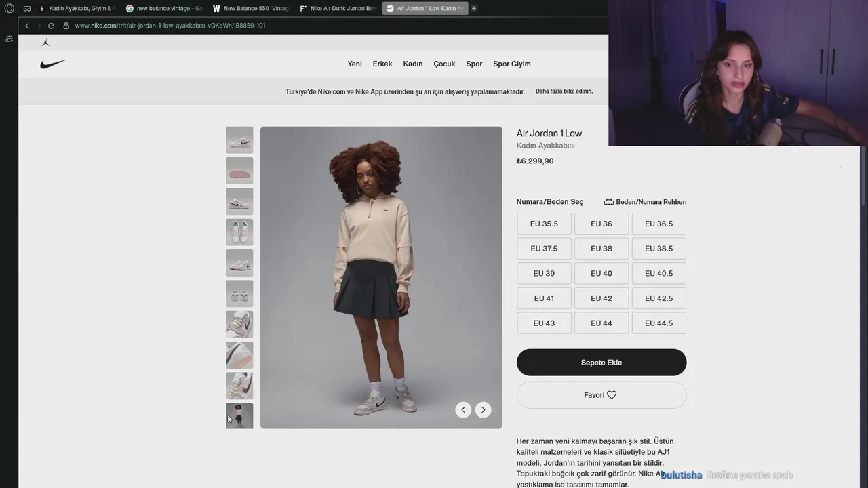Open the Yeni menu
The height and width of the screenshot is (488, 868).
pos(355,64)
